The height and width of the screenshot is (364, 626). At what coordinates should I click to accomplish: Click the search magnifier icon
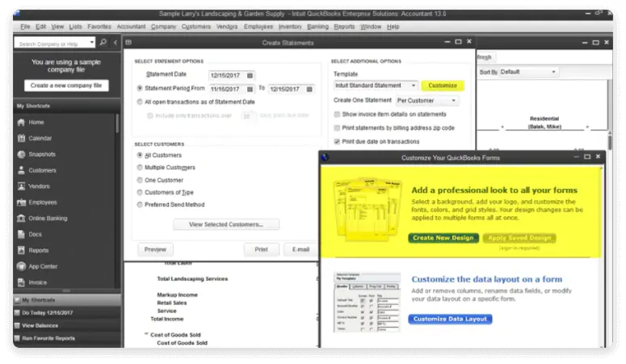[x=103, y=42]
